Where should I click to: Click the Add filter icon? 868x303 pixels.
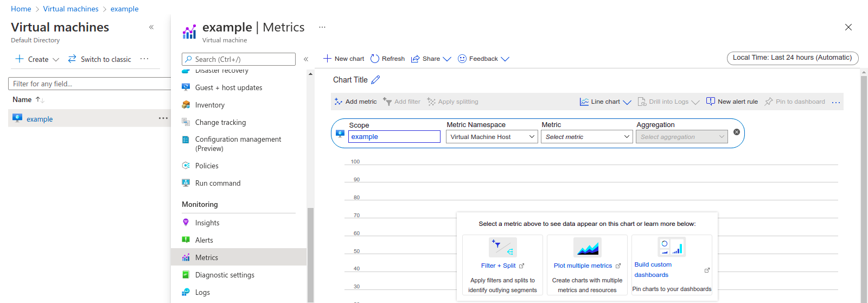[x=387, y=102]
